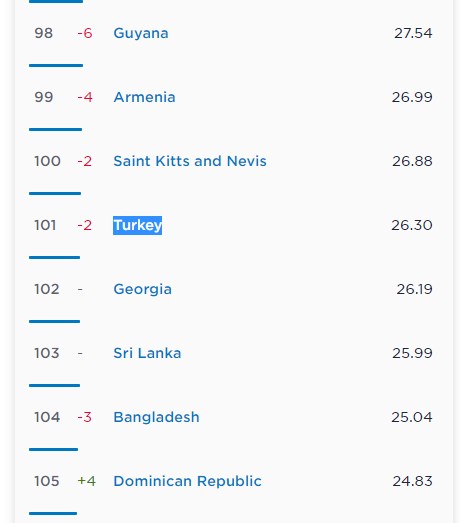Open the Bangladesh country link
Screen dimensions: 461x523
pos(156,417)
